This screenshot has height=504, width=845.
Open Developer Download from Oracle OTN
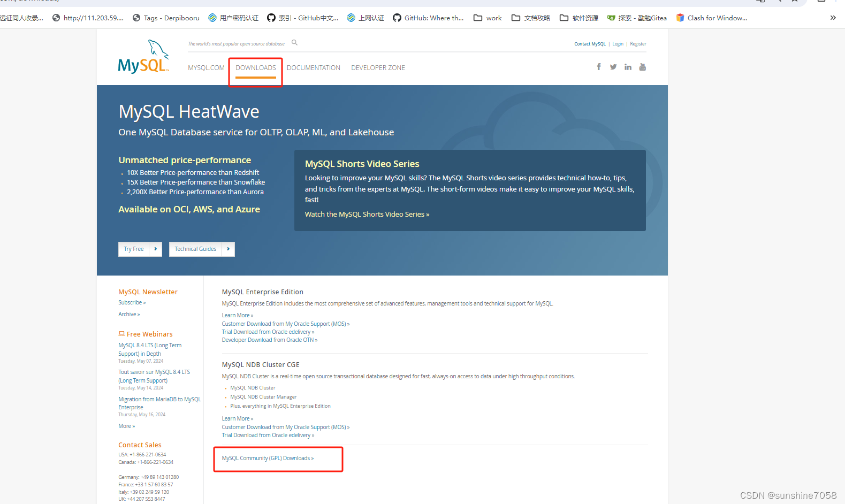[x=270, y=340]
